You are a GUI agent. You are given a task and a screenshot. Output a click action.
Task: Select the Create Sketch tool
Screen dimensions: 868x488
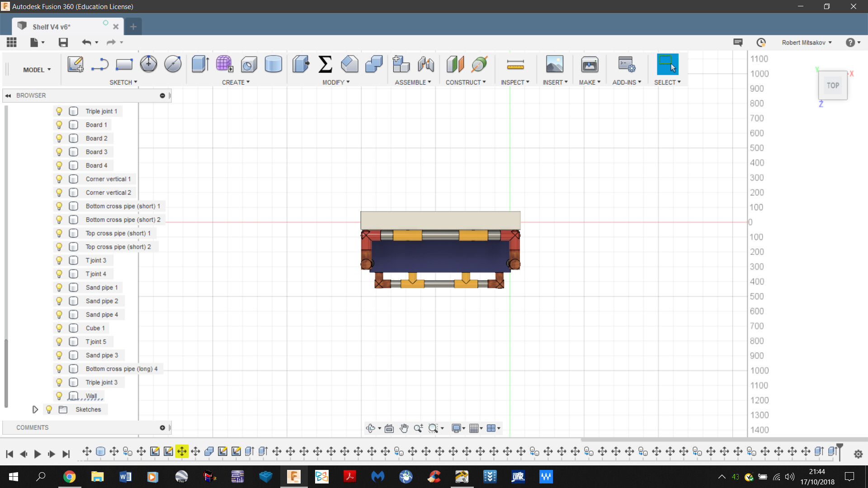(75, 64)
